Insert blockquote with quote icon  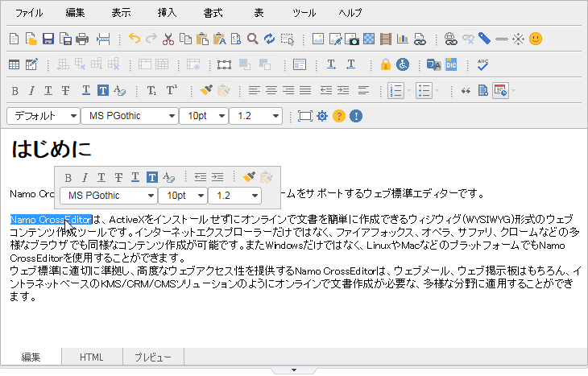click(466, 90)
